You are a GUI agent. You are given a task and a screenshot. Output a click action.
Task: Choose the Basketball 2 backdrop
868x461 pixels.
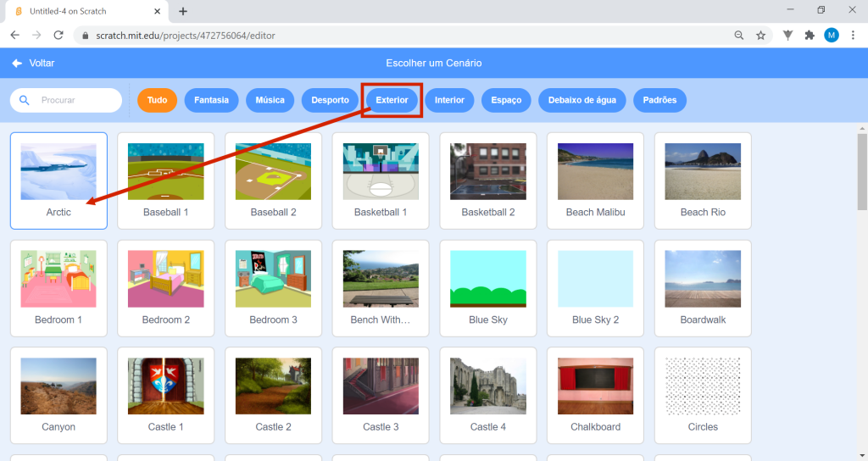488,181
